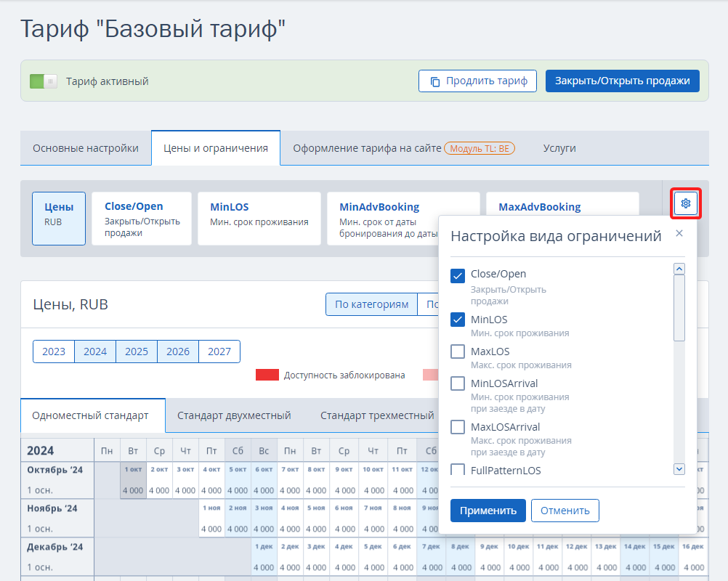
Task: Click 'Закрыть/Открыть продажи' blue button
Action: click(622, 81)
